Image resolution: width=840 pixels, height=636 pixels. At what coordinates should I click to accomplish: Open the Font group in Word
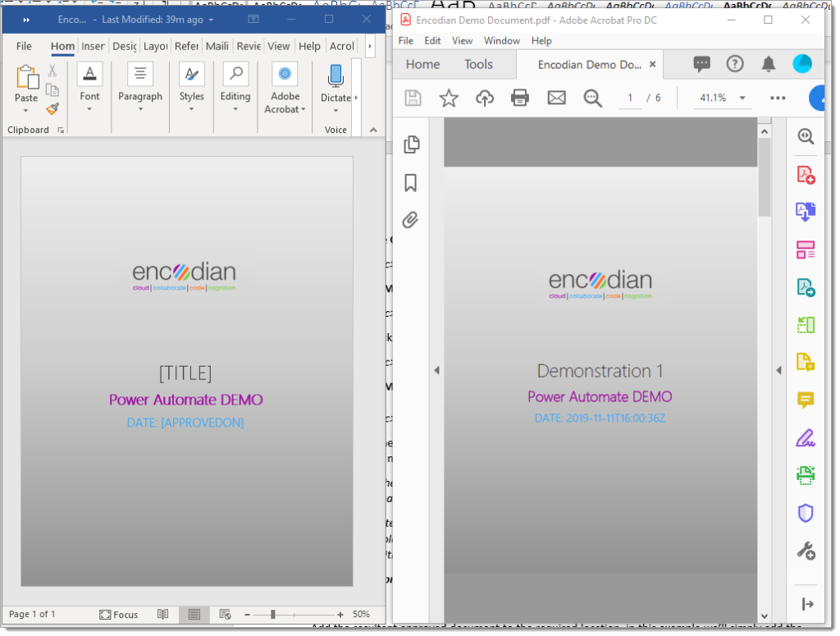89,87
